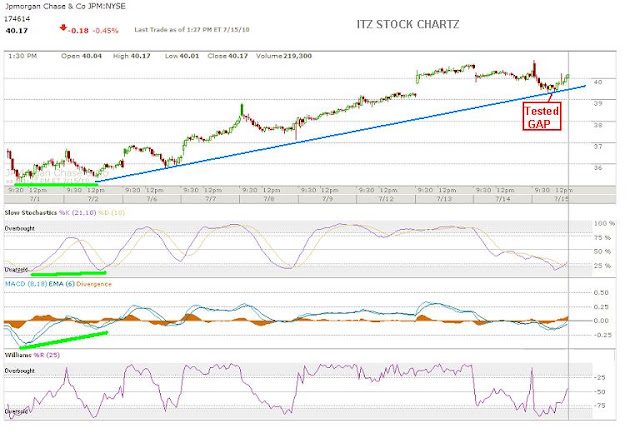This screenshot has width=640, height=433.
Task: Click the -0.25 MACD axis label
Action: 601,335
